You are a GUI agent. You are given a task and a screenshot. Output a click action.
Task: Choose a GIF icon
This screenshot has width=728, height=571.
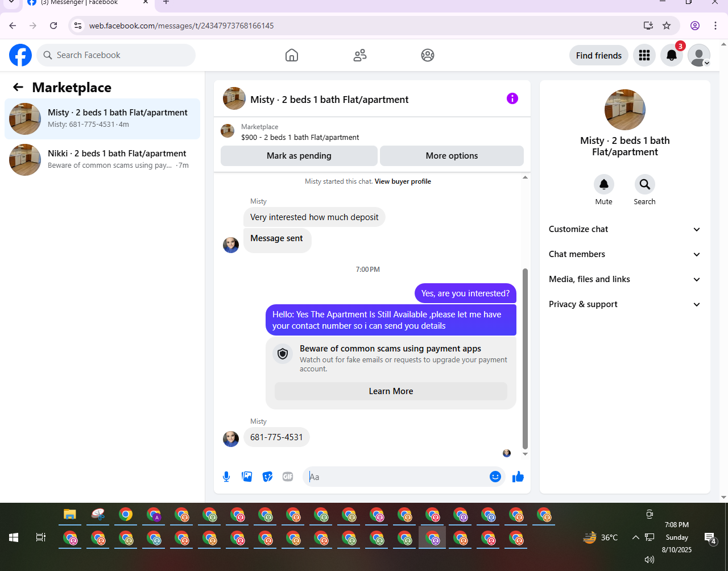click(x=288, y=477)
